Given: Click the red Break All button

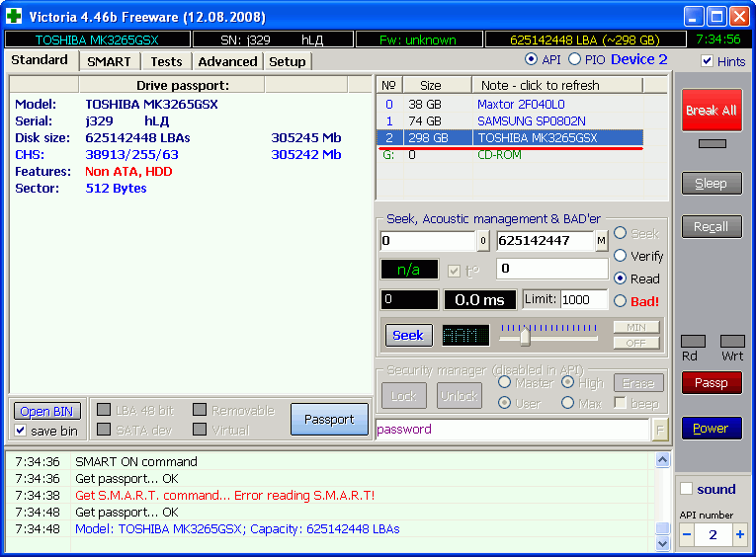Looking at the screenshot, I should click(x=712, y=111).
